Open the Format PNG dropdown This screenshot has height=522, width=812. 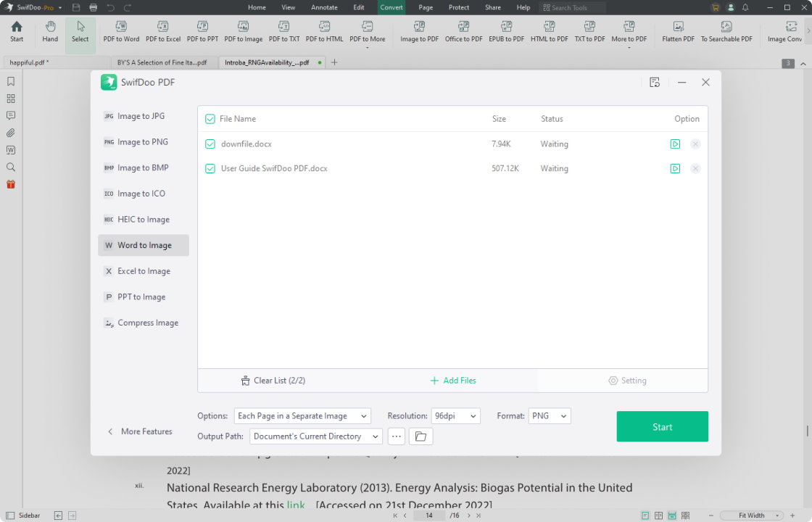(x=549, y=416)
